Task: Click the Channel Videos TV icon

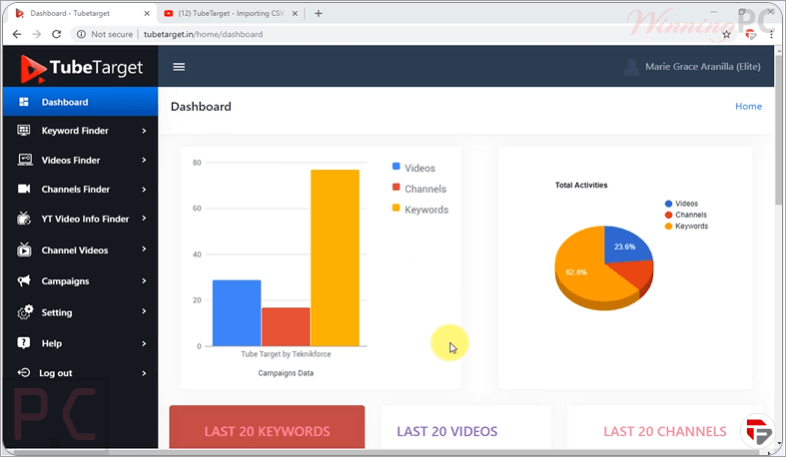Action: (x=24, y=249)
